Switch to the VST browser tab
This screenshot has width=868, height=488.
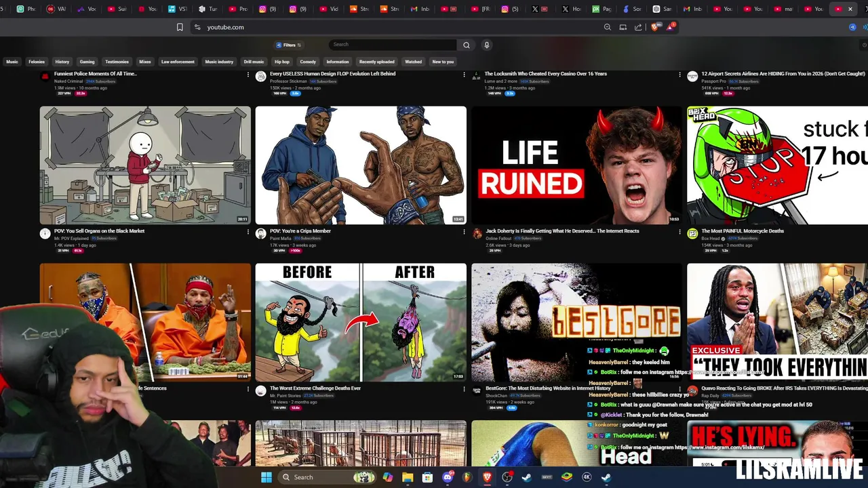[177, 9]
